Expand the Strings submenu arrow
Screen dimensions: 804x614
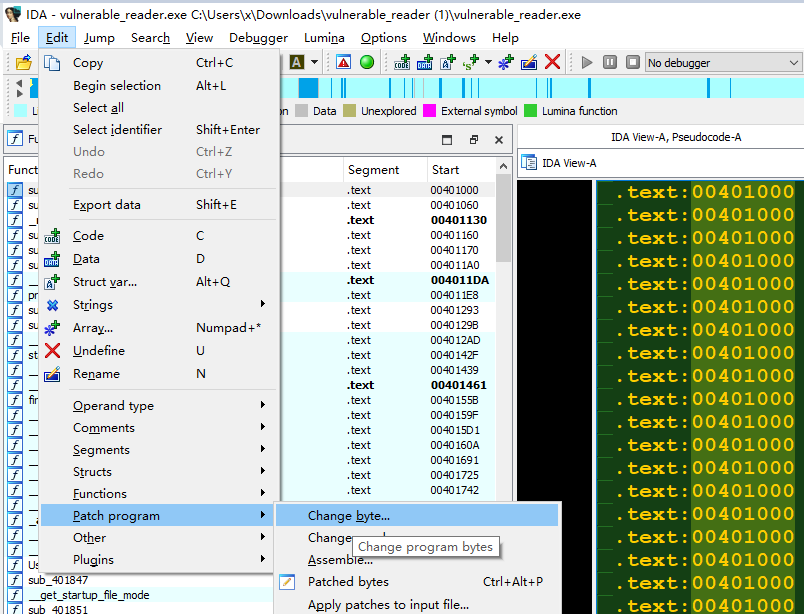[x=263, y=304]
